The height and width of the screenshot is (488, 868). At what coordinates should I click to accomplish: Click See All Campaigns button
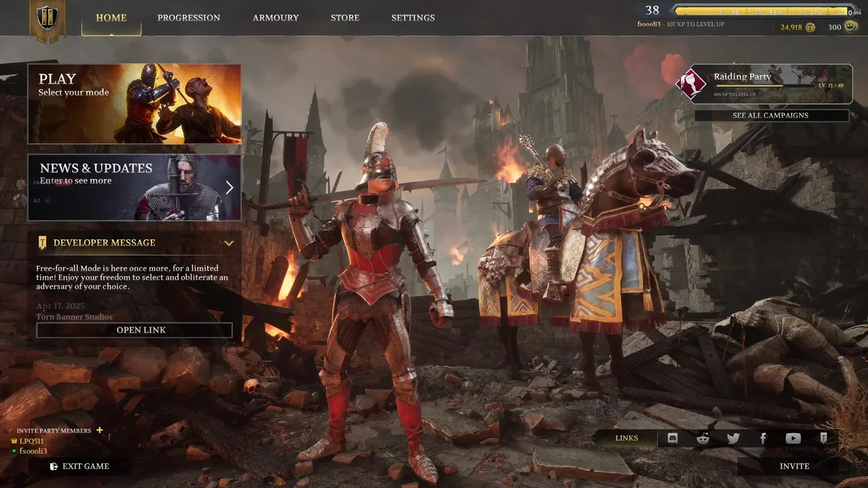pyautogui.click(x=772, y=115)
